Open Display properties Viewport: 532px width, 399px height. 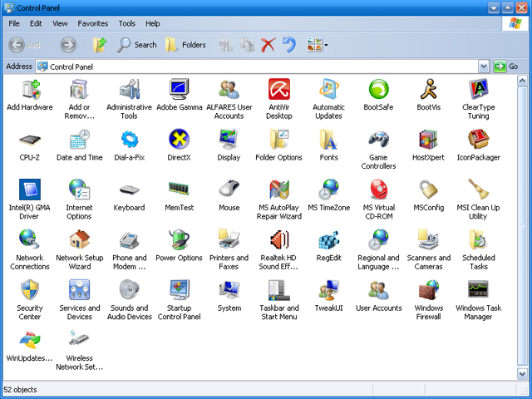[x=229, y=145]
